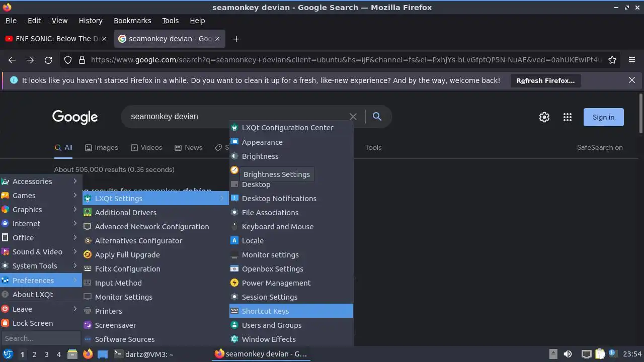Viewport: 644px width, 362px height.
Task: Reload the page in Firefox
Action: 48,60
